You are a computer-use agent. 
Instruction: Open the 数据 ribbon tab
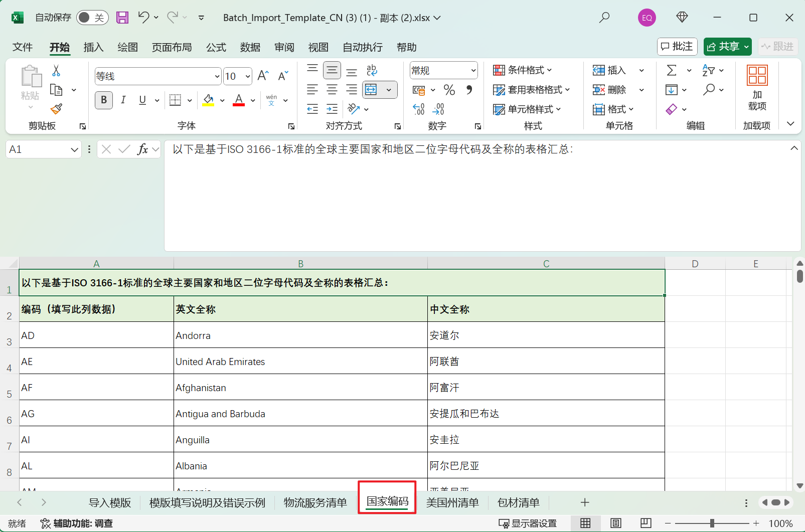point(250,47)
